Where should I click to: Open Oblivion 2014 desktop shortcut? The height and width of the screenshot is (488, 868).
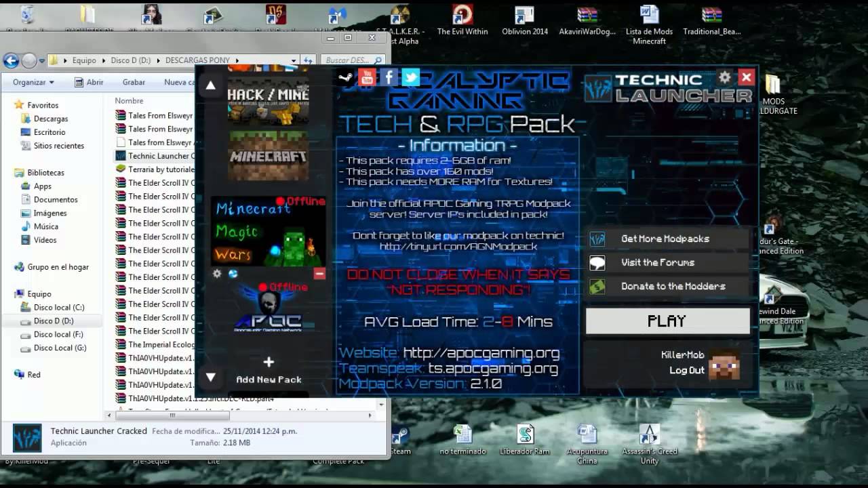point(525,21)
